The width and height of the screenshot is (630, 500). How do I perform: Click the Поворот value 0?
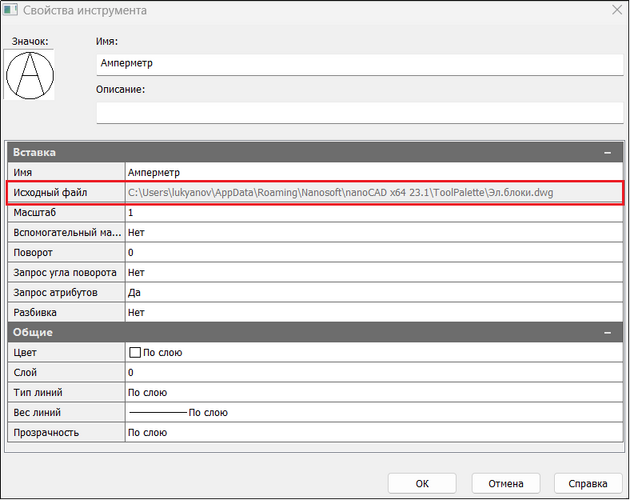pyautogui.click(x=374, y=252)
